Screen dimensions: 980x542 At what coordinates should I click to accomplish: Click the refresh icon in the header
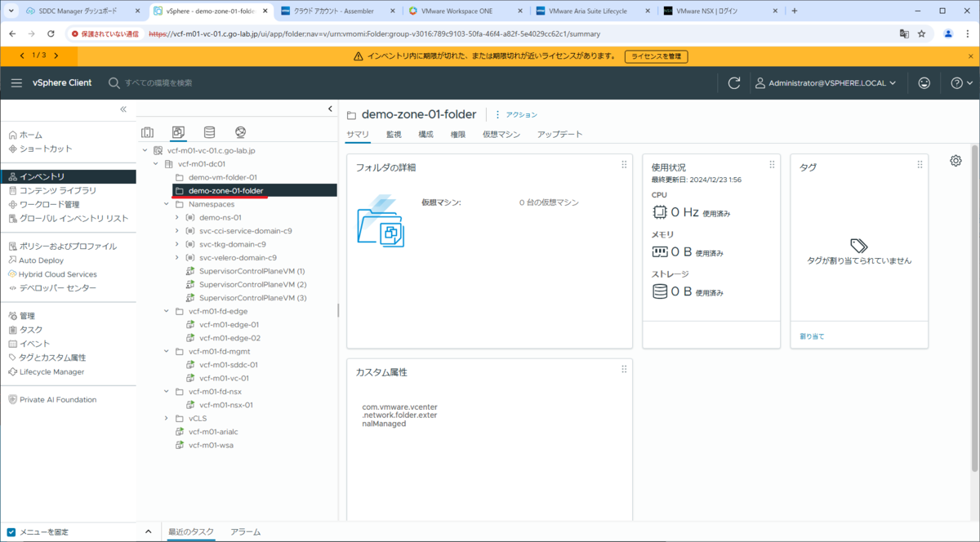(734, 83)
